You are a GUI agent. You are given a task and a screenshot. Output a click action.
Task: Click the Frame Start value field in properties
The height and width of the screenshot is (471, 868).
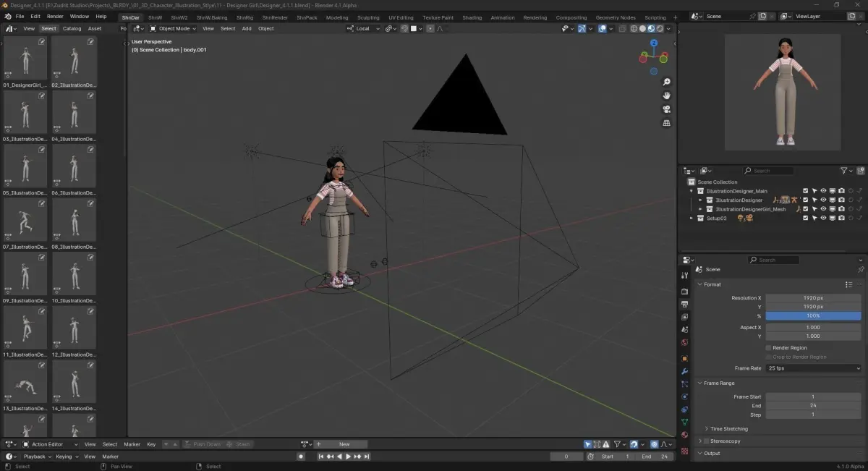814,396
